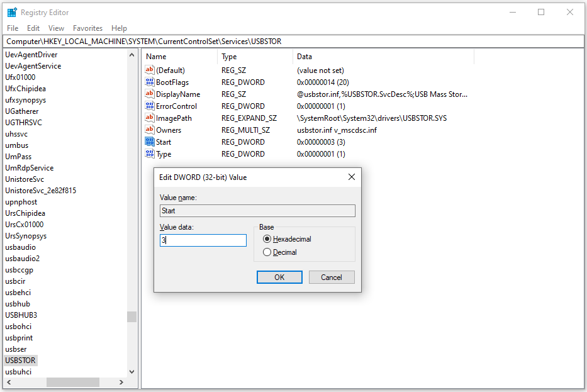Viewport: 587px width, 392px height.
Task: Open the File menu
Action: pos(13,28)
